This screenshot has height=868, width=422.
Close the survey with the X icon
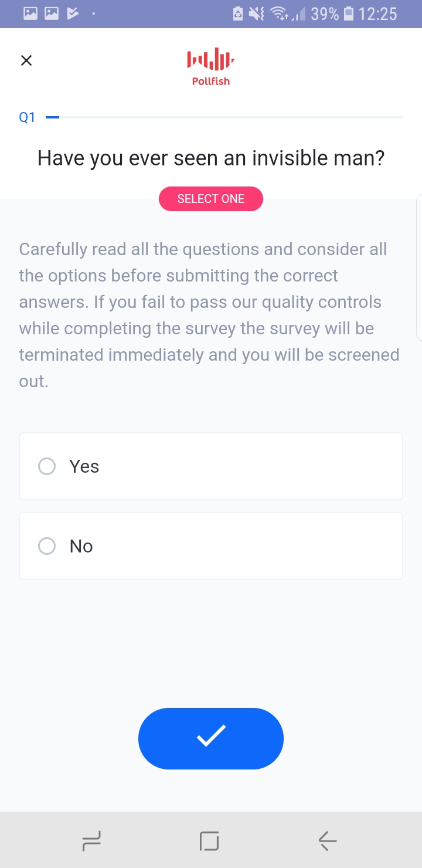[26, 60]
